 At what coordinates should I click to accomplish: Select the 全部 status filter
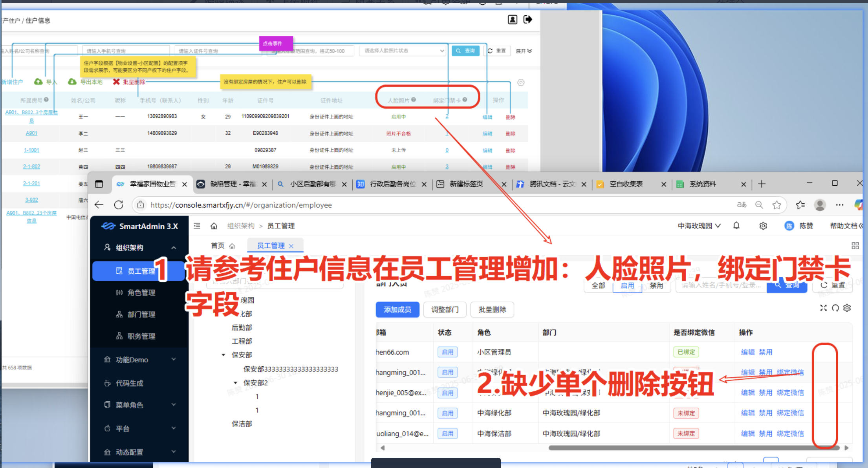click(x=599, y=286)
